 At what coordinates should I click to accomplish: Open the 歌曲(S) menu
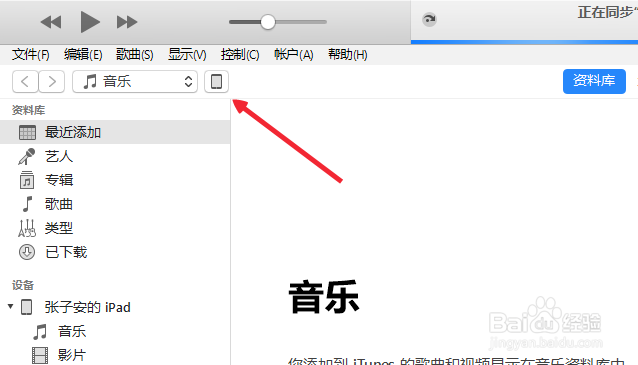pos(135,55)
